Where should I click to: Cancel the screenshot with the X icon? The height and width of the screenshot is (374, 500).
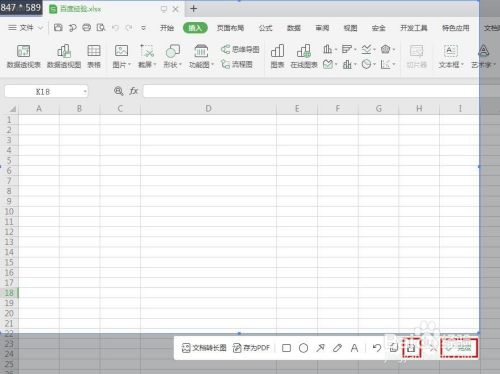pyautogui.click(x=433, y=348)
